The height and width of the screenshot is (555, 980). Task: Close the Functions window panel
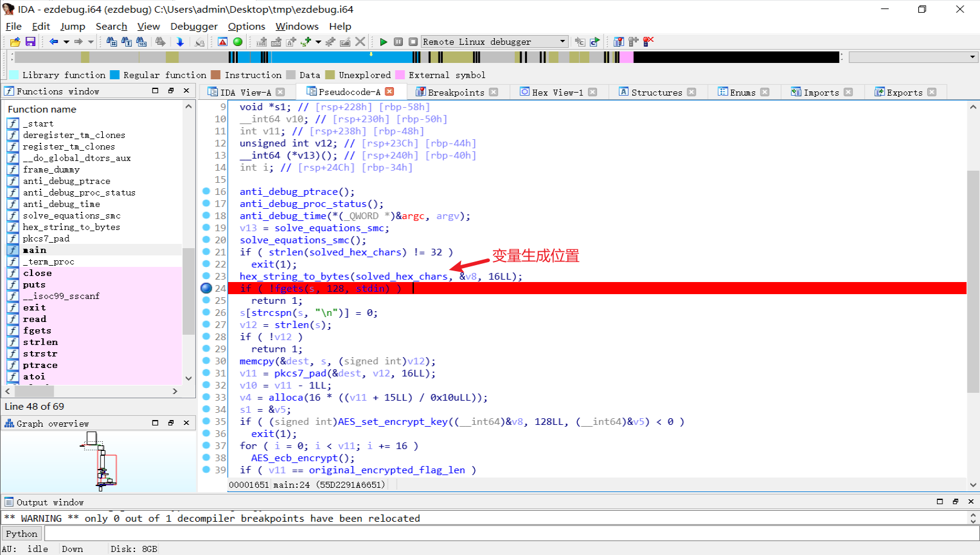186,91
